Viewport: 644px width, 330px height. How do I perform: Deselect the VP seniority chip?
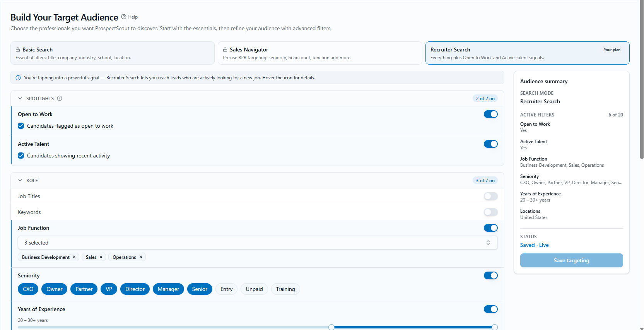pos(109,289)
